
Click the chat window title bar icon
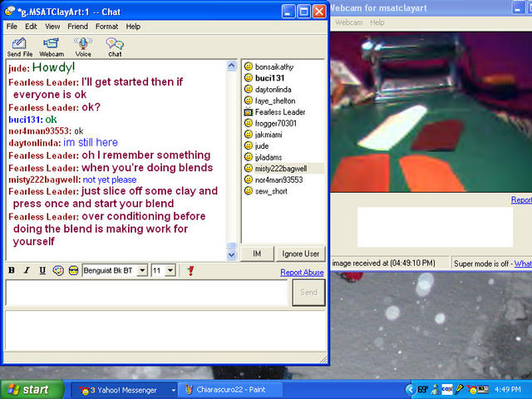point(10,12)
